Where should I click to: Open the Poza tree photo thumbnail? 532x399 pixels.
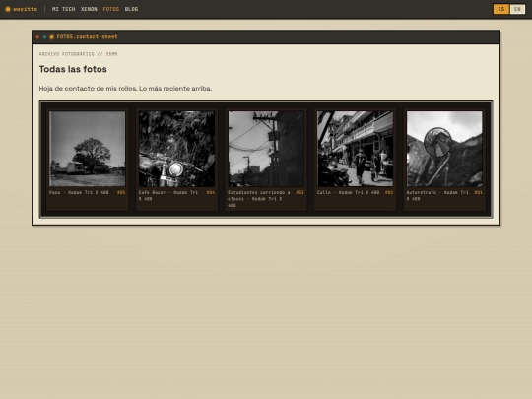[x=88, y=149]
